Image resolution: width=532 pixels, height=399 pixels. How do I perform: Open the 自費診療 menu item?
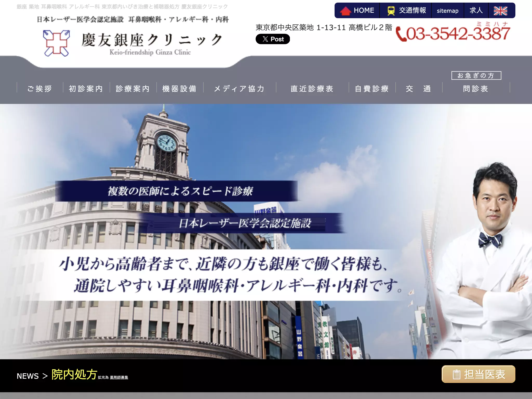[x=372, y=89]
